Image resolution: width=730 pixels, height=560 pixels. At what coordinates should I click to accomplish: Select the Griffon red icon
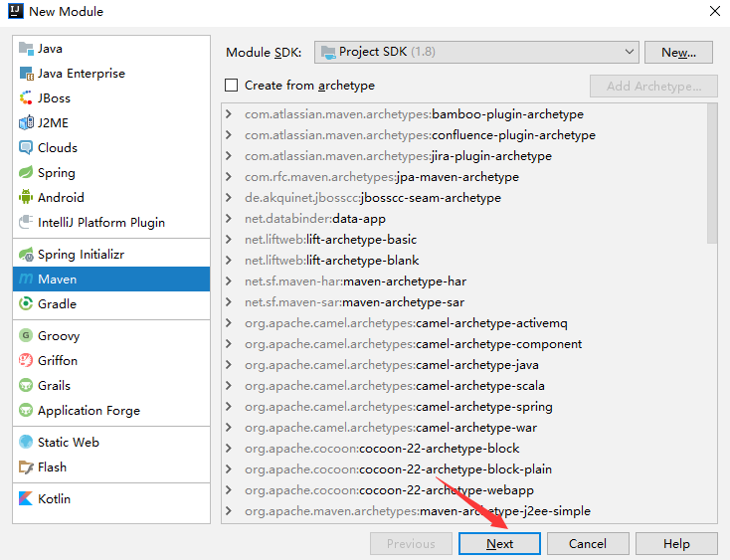pyautogui.click(x=26, y=361)
